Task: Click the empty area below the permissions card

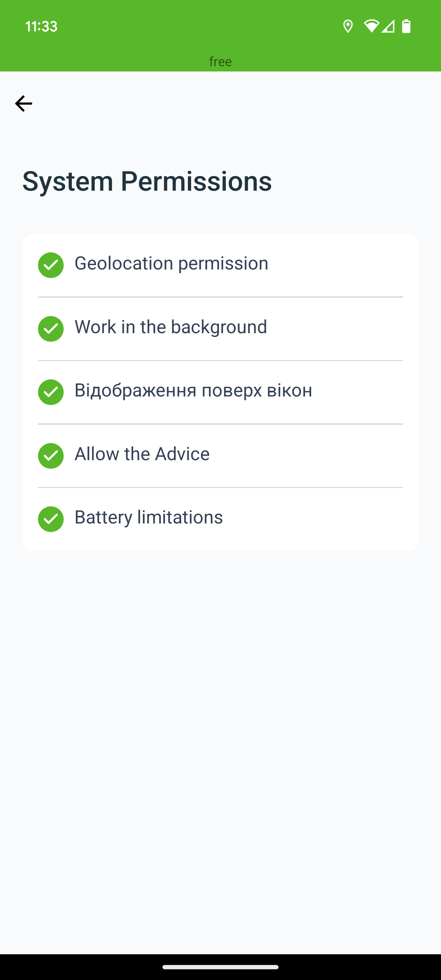Action: point(220,751)
